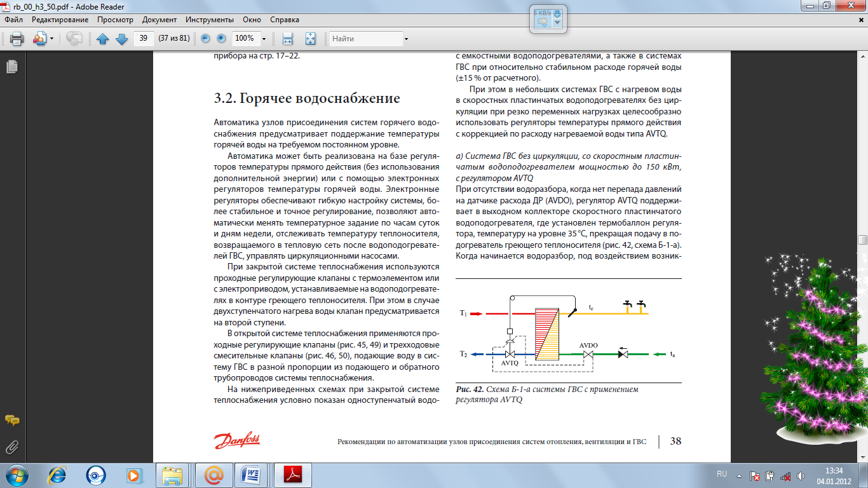Open the Collaborate icon dropdown arrow
868x488 pixels.
click(x=52, y=39)
